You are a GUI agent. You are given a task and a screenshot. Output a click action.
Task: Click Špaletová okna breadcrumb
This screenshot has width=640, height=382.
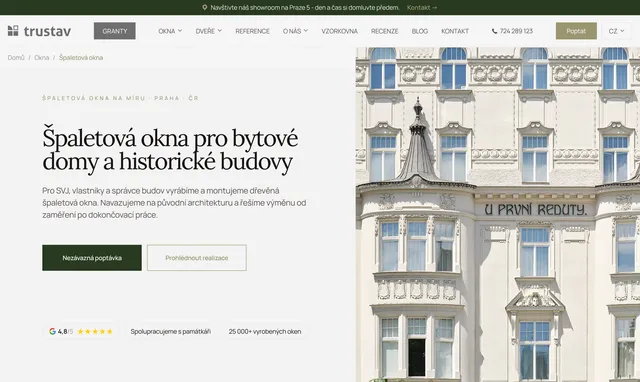pos(81,58)
